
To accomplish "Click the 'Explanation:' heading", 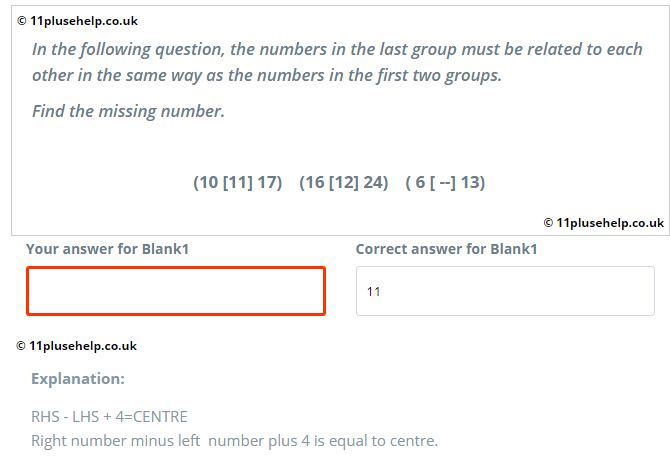I will [x=78, y=379].
